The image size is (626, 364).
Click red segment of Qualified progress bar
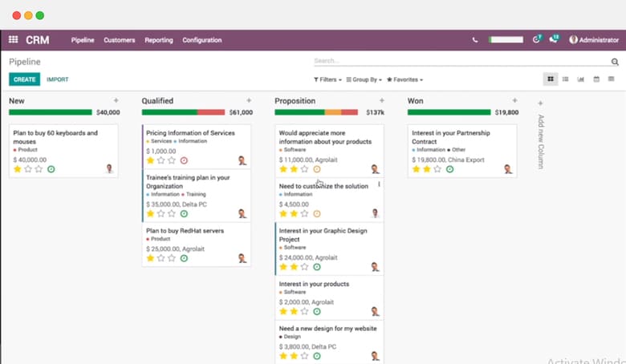point(211,112)
